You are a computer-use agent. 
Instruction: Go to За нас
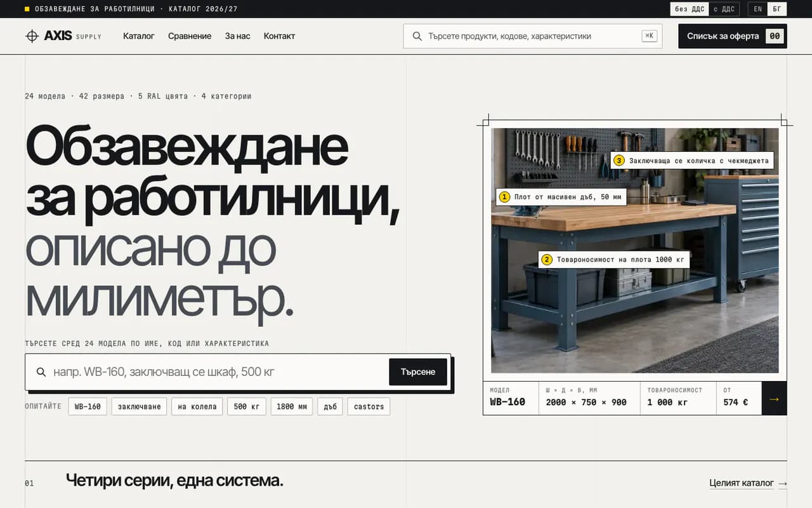tap(238, 36)
